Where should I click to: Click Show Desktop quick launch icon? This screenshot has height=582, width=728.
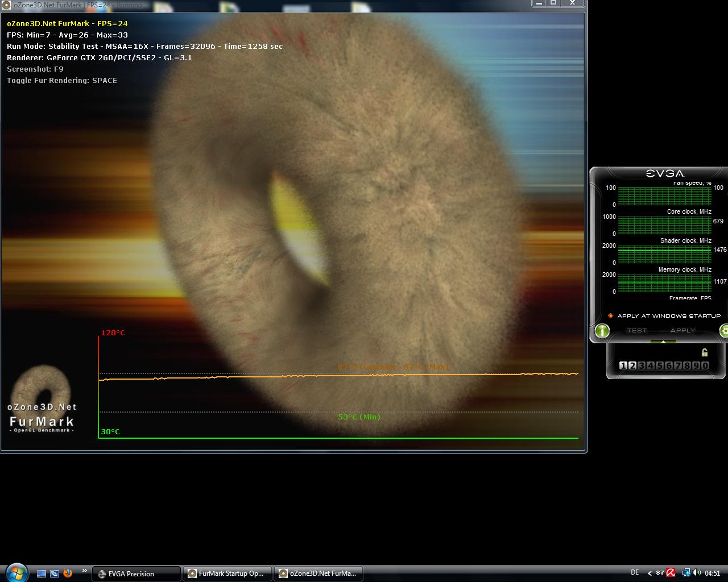point(41,573)
